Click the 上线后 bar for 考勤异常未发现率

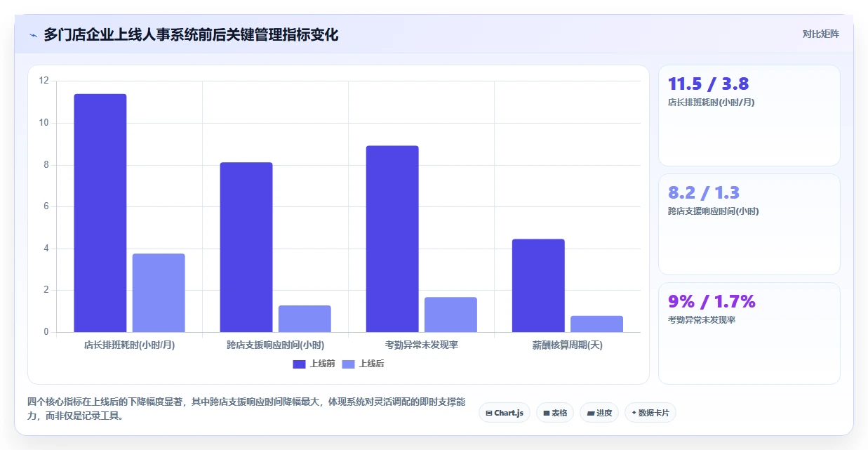click(x=450, y=315)
